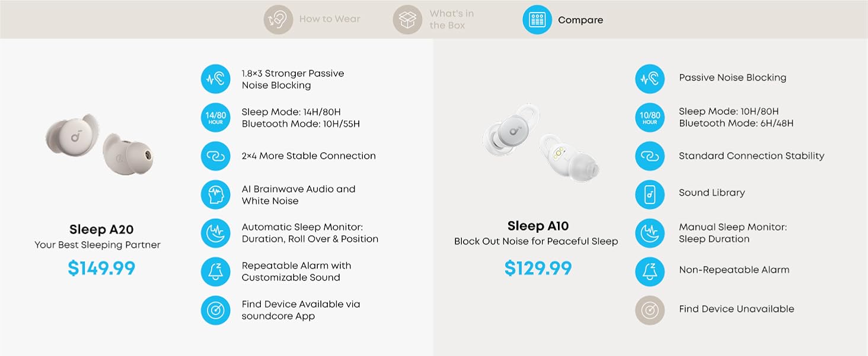Click the Compare grid icon

coord(537,20)
